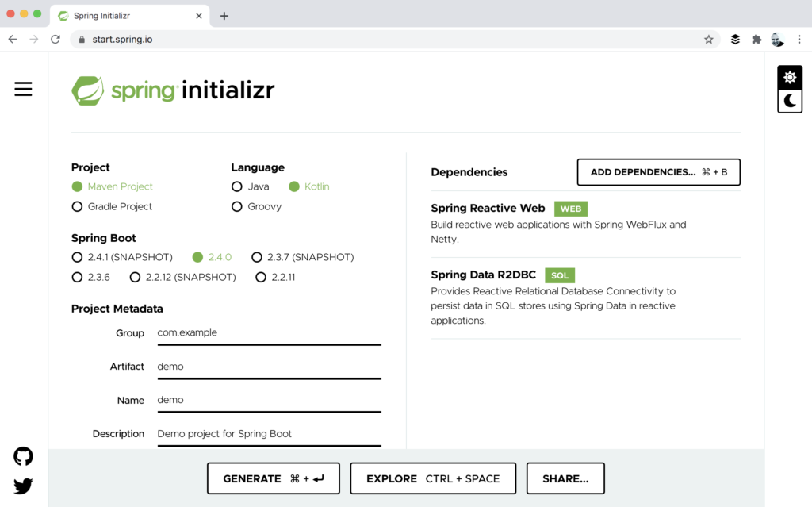Click Spring Data R2DBC dependency title

click(x=483, y=275)
